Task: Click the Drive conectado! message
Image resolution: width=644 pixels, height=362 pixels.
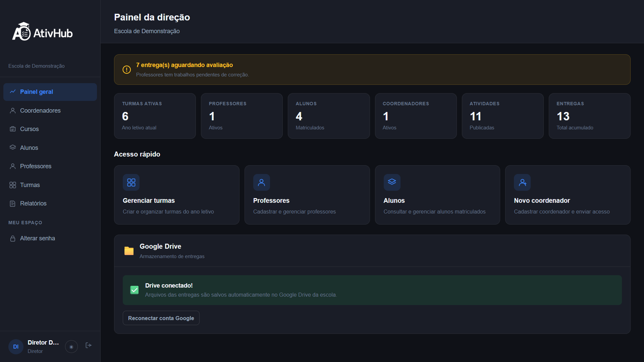Action: [x=169, y=286]
